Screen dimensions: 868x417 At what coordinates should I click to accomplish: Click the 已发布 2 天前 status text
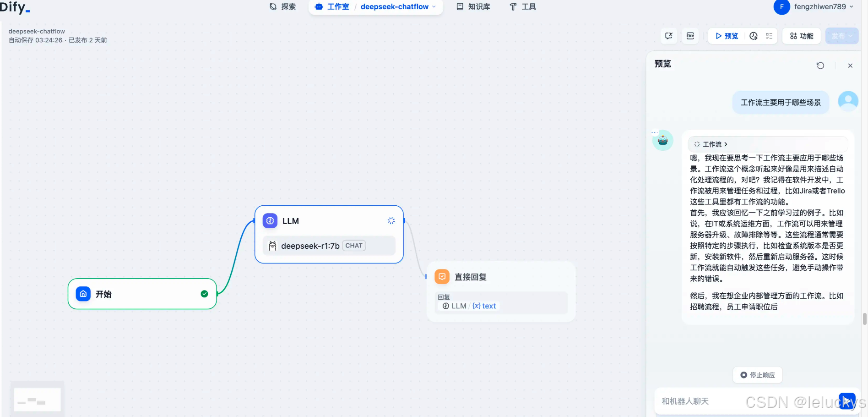coord(88,40)
